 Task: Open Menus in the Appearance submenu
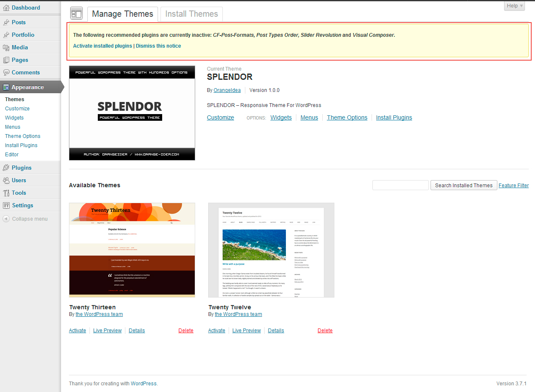pos(13,127)
